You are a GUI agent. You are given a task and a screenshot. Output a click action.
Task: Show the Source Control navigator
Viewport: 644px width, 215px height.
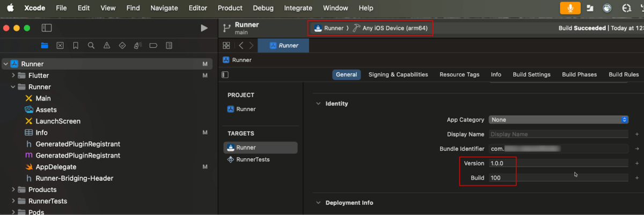click(60, 46)
